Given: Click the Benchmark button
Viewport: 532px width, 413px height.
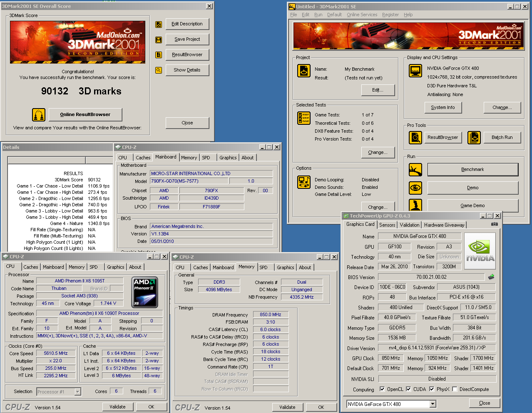Looking at the screenshot, I should pos(473,170).
